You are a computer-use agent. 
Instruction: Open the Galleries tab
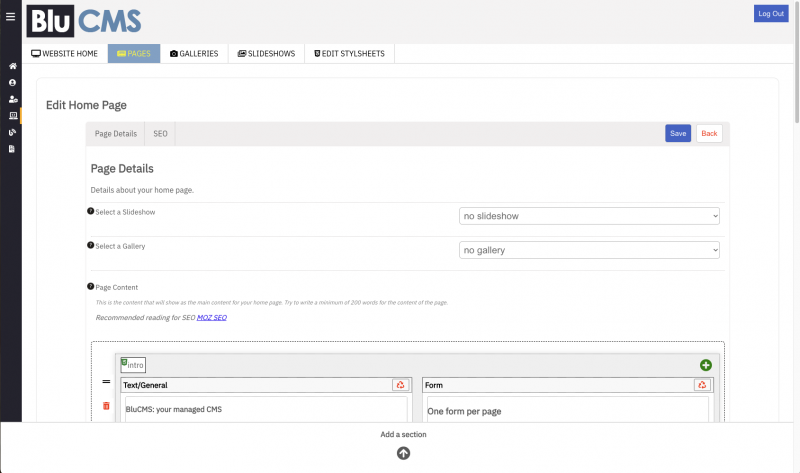(x=194, y=53)
